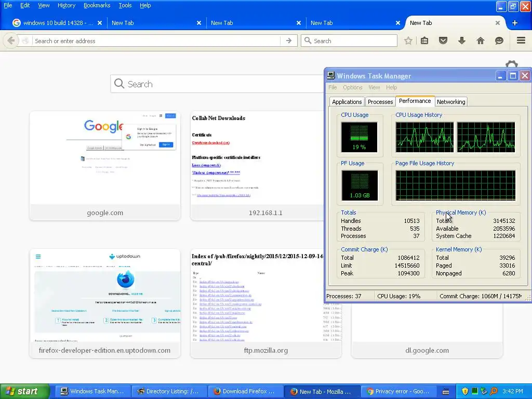Image resolution: width=532 pixels, height=399 pixels.
Task: Open the Bookmarks menu in Firefox
Action: click(97, 5)
